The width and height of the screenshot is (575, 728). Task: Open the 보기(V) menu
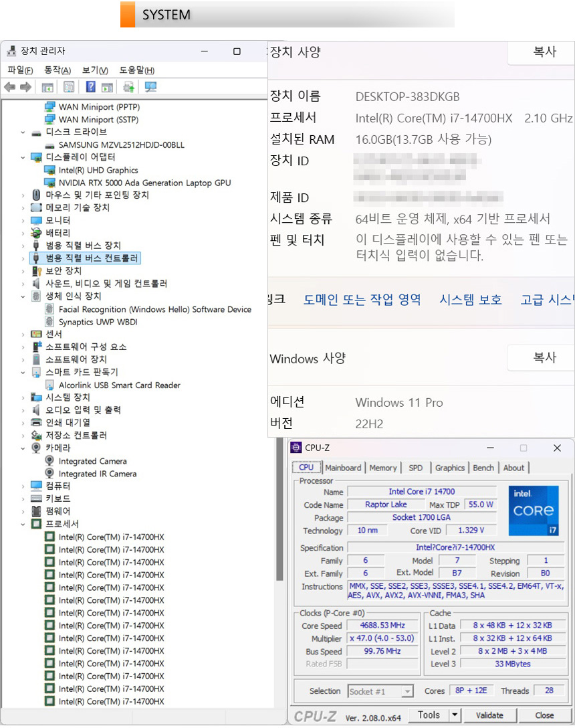pos(95,70)
